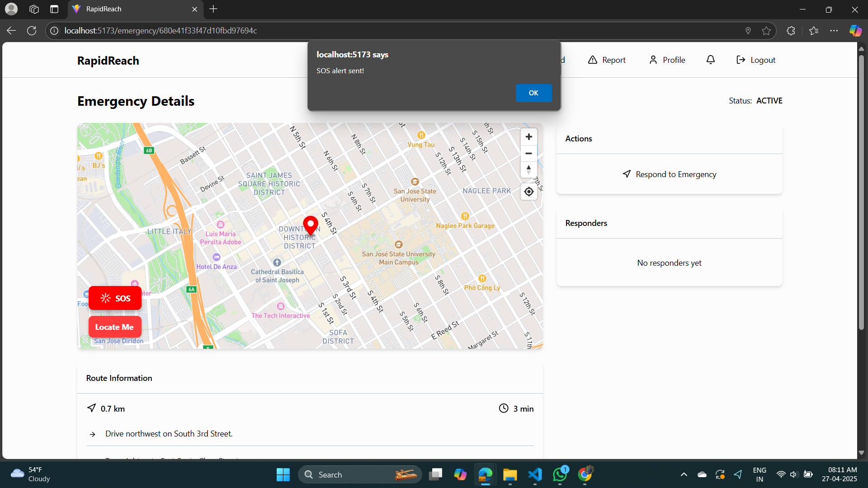Go to Profile in navigation bar
The height and width of the screenshot is (488, 868).
667,60
